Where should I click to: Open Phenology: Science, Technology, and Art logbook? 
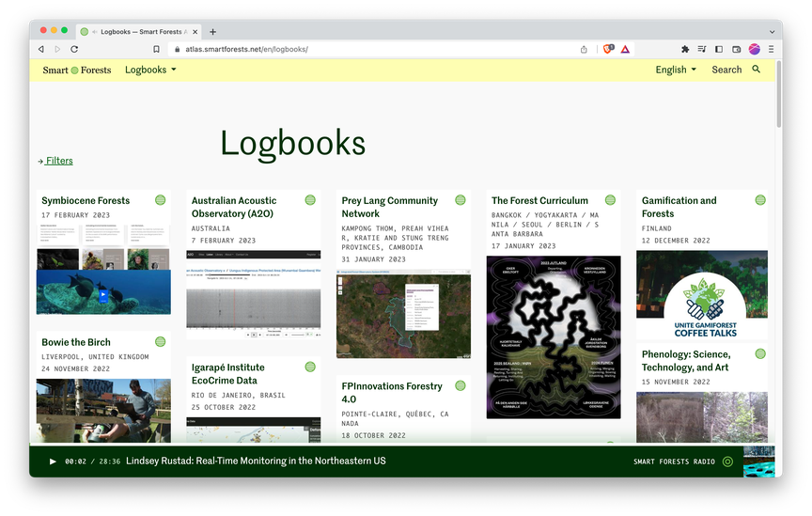point(686,361)
